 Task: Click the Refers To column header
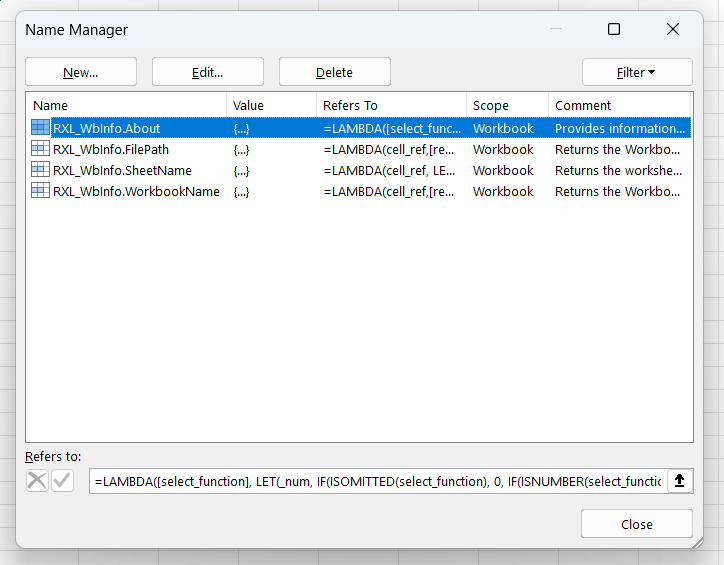click(390, 105)
